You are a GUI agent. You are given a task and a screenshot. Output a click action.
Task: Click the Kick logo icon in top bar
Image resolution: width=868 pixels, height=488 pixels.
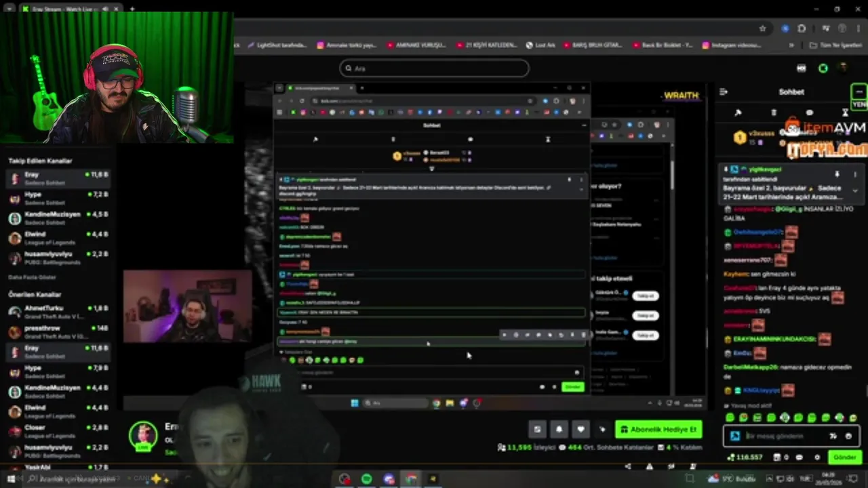[x=823, y=68]
